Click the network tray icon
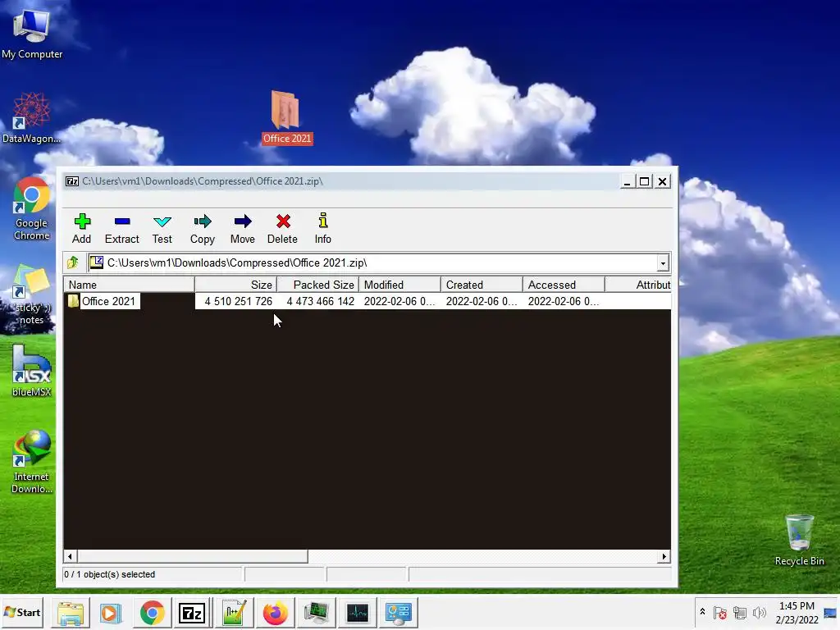 pyautogui.click(x=740, y=612)
